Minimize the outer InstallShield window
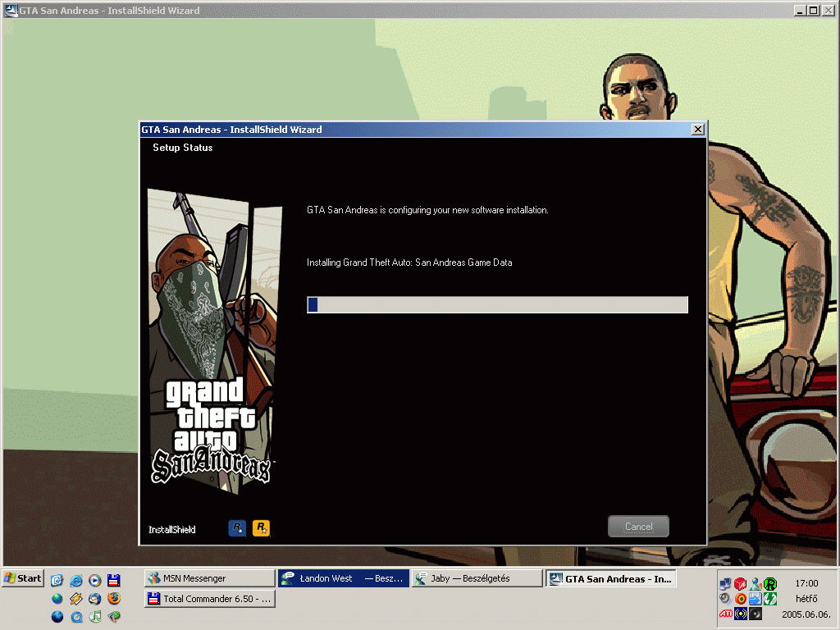 point(800,10)
